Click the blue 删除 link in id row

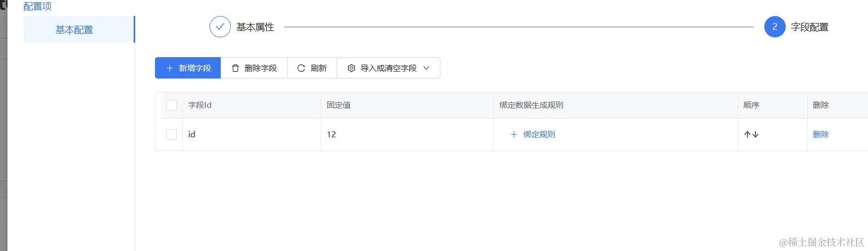pyautogui.click(x=820, y=135)
